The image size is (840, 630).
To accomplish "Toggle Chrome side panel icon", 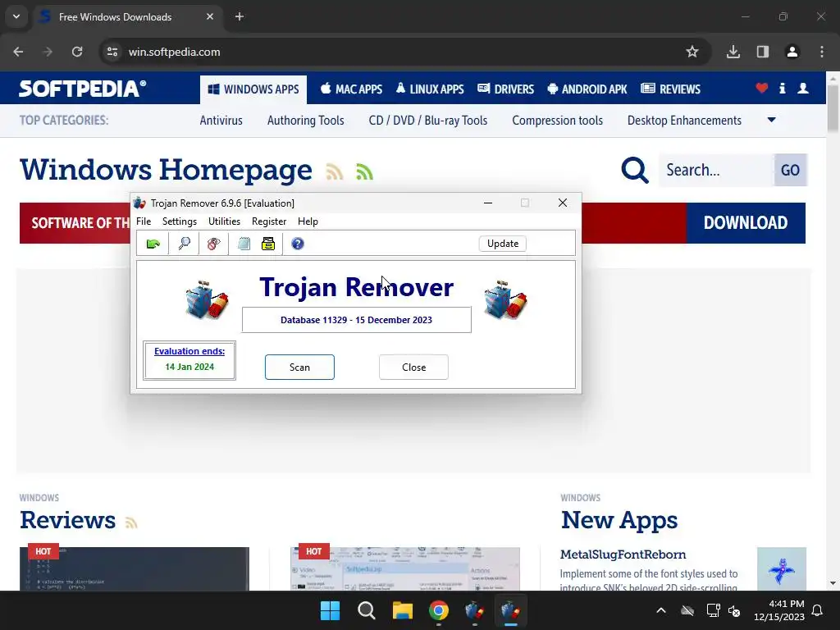I will pos(763,52).
